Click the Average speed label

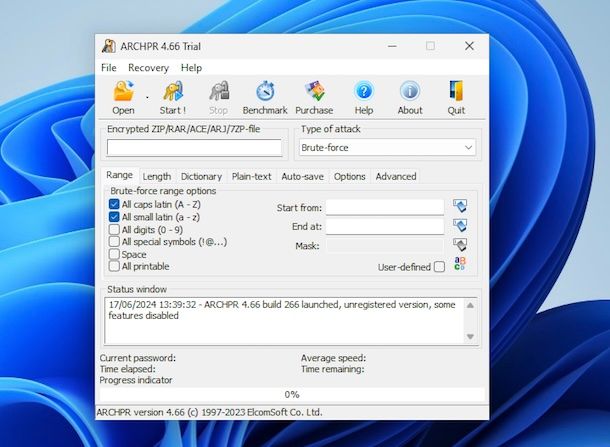(x=333, y=358)
